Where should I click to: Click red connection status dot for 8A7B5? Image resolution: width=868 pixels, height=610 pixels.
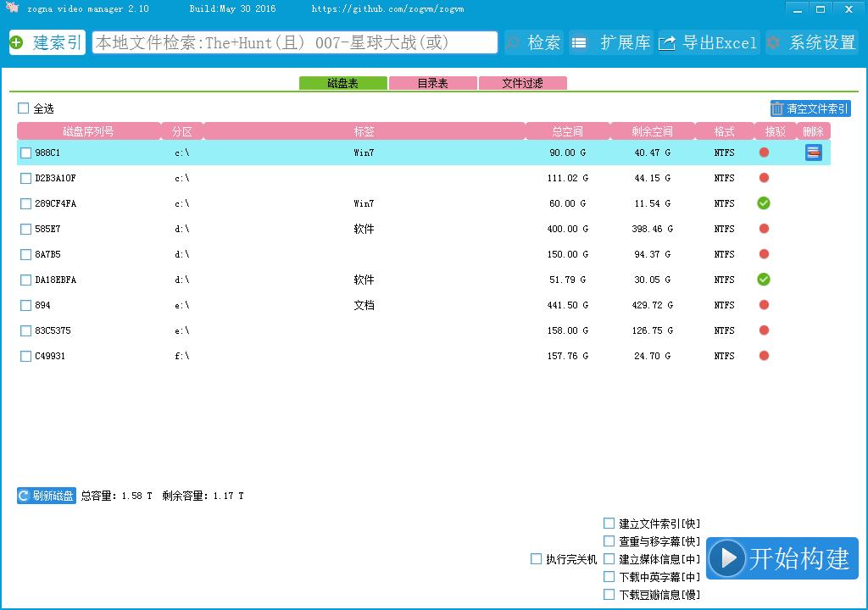764,254
